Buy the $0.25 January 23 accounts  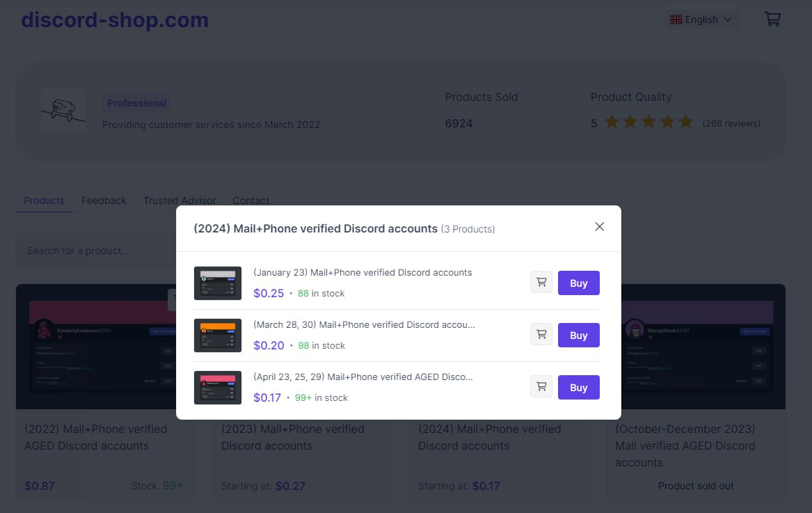coord(578,283)
